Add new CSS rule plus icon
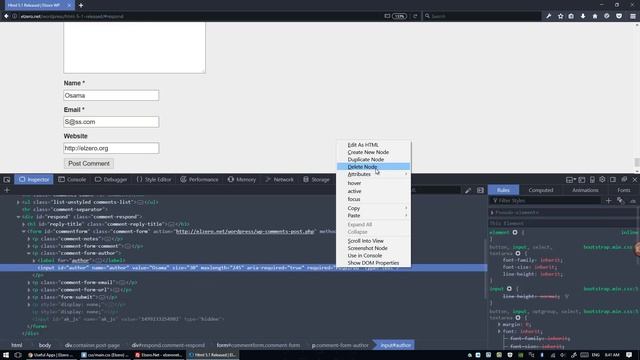This screenshot has width=640, height=360. [x=609, y=200]
